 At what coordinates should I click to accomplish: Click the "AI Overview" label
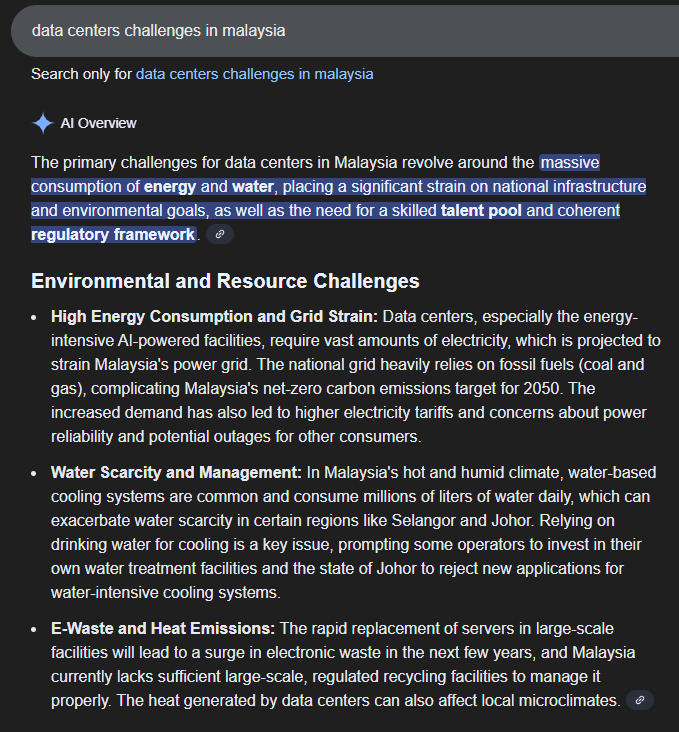pos(98,123)
